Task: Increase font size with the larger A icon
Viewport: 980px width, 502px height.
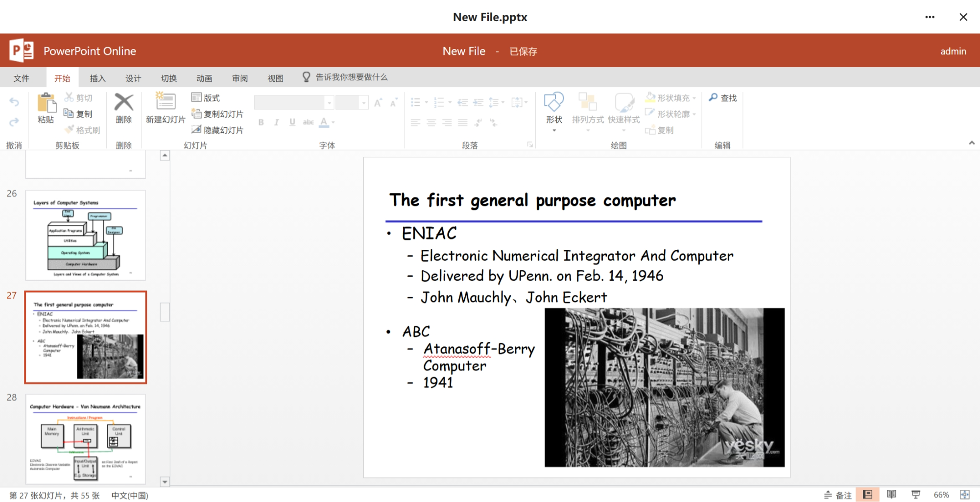Action: point(378,102)
